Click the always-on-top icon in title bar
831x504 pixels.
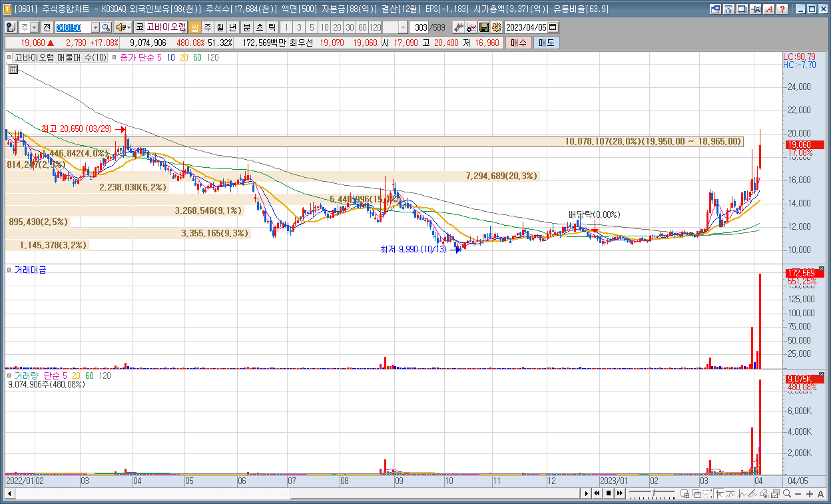pos(728,9)
